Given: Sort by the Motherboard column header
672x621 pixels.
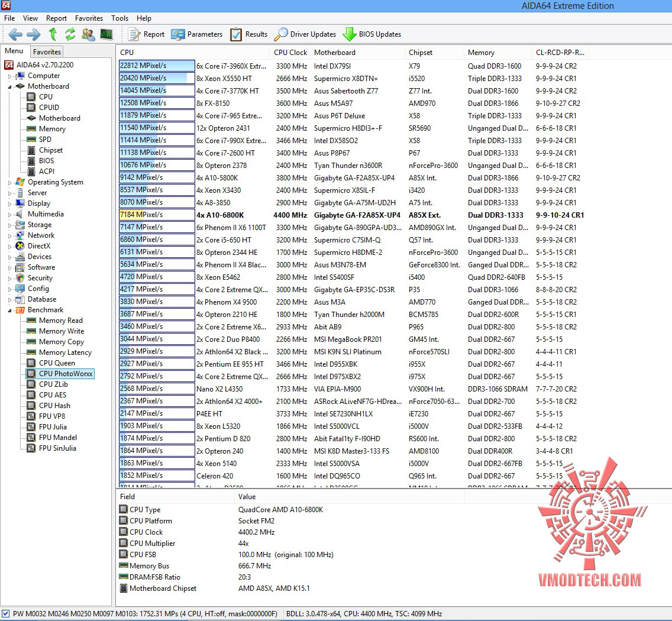Looking at the screenshot, I should click(x=357, y=52).
